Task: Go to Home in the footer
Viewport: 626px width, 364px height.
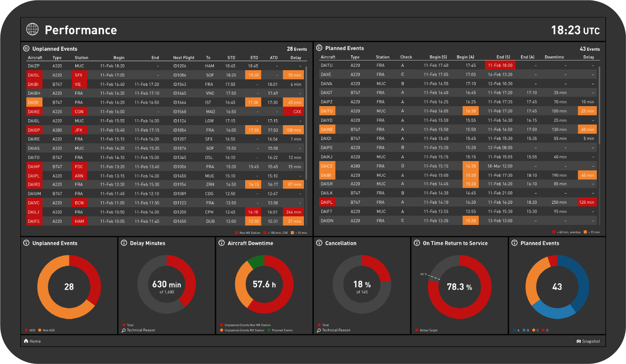Action: point(33,341)
